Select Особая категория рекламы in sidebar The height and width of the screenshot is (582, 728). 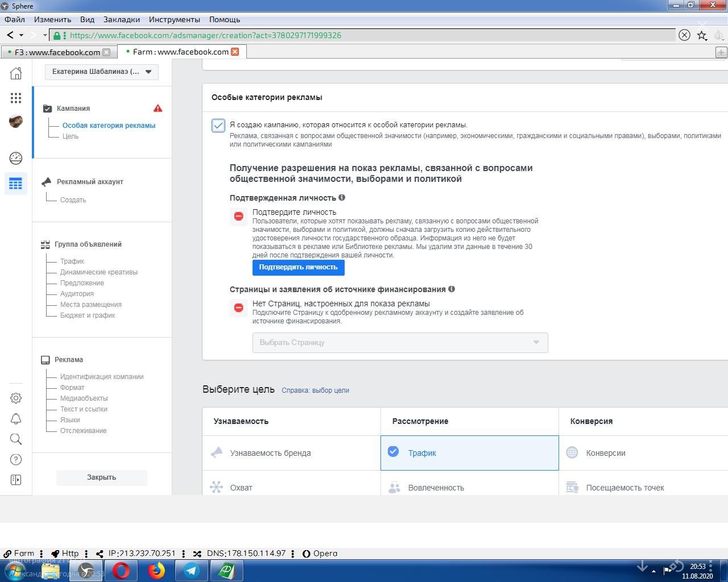[x=109, y=126]
